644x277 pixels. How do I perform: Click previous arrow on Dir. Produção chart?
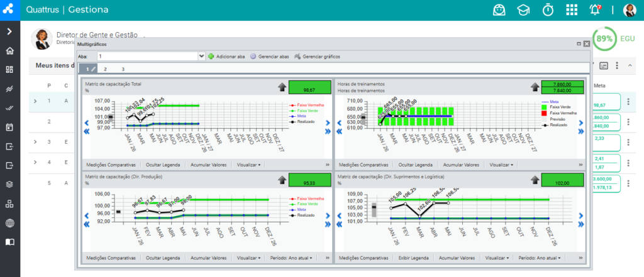pyautogui.click(x=87, y=215)
